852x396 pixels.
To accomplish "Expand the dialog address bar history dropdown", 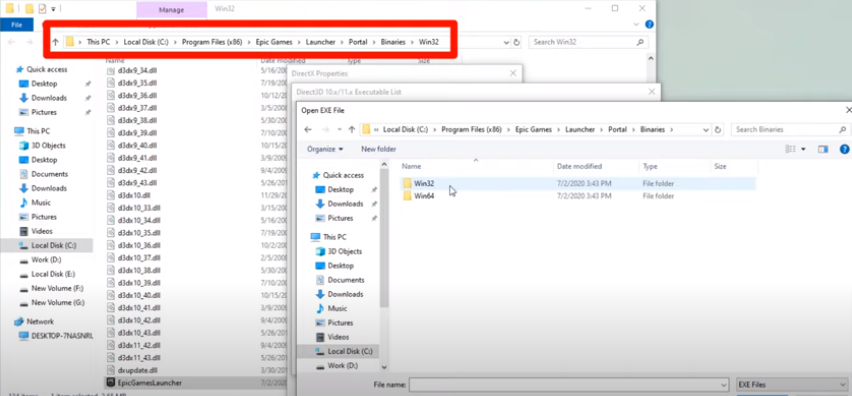I will 705,130.
